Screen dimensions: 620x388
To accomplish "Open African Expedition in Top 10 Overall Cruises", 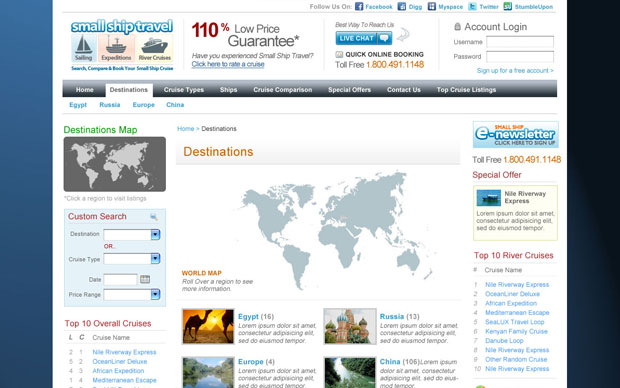I will (118, 371).
